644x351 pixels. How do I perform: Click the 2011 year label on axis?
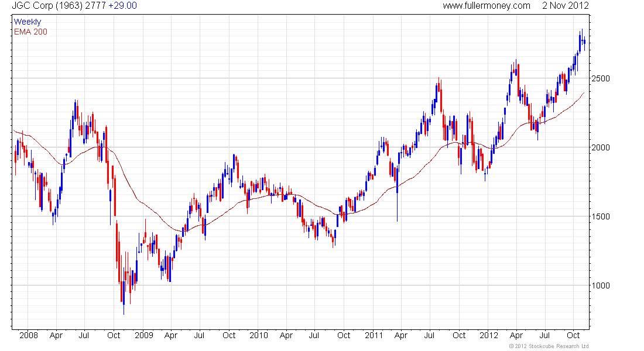(374, 335)
